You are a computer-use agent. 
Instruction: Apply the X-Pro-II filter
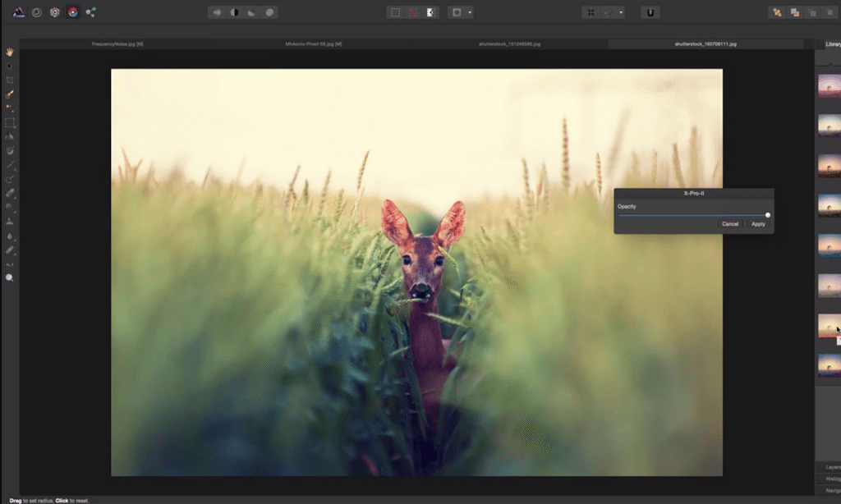(757, 223)
